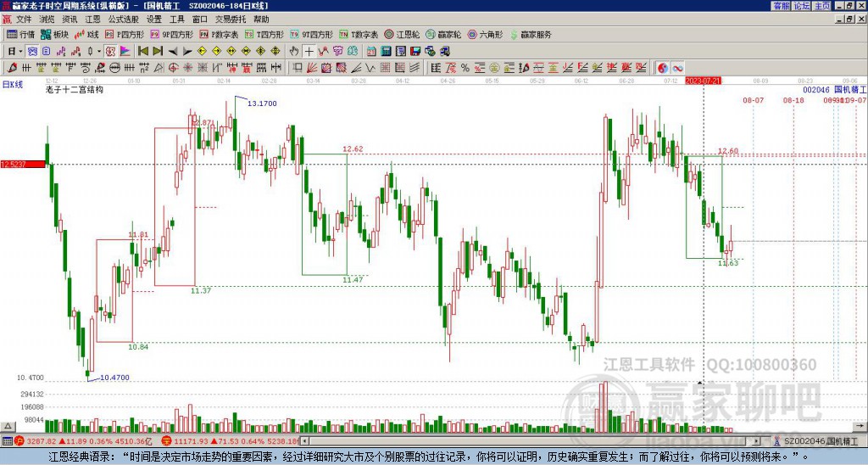868x465 pixels.
Task: Click the 08-07 forecast date label
Action: 753,100
